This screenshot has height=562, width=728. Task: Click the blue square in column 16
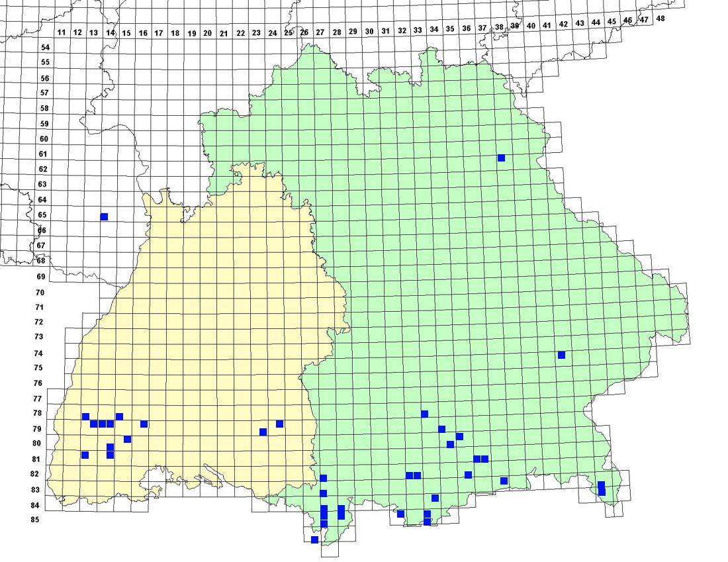[144, 424]
